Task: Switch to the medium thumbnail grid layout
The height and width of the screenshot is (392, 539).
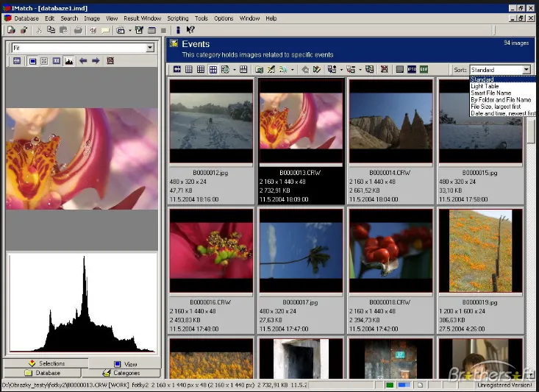Action: click(x=201, y=69)
